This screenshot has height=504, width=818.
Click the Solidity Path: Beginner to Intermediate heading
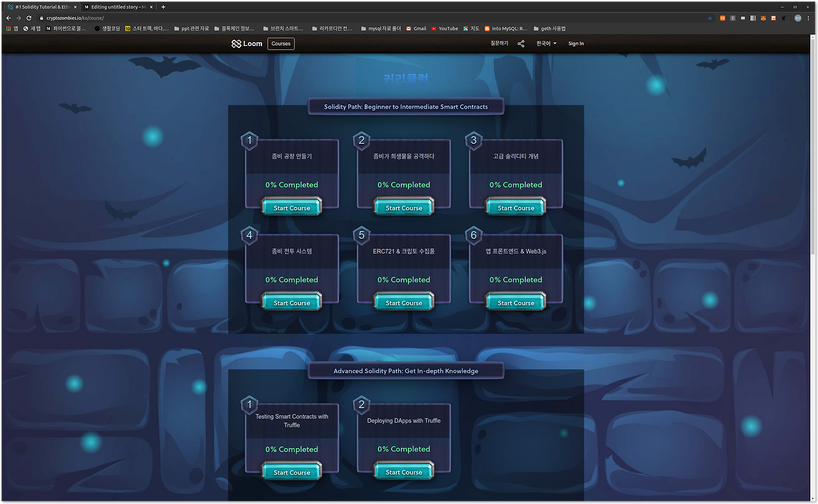pyautogui.click(x=406, y=107)
